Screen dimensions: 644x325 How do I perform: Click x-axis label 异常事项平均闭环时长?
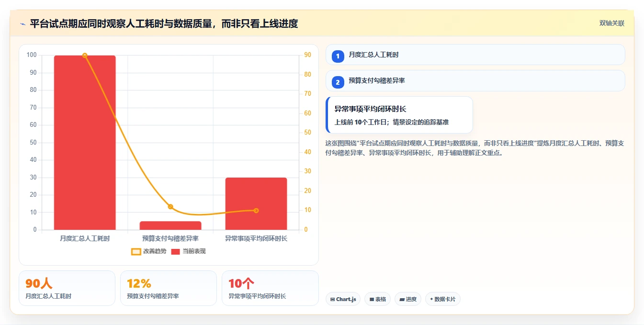[256, 238]
